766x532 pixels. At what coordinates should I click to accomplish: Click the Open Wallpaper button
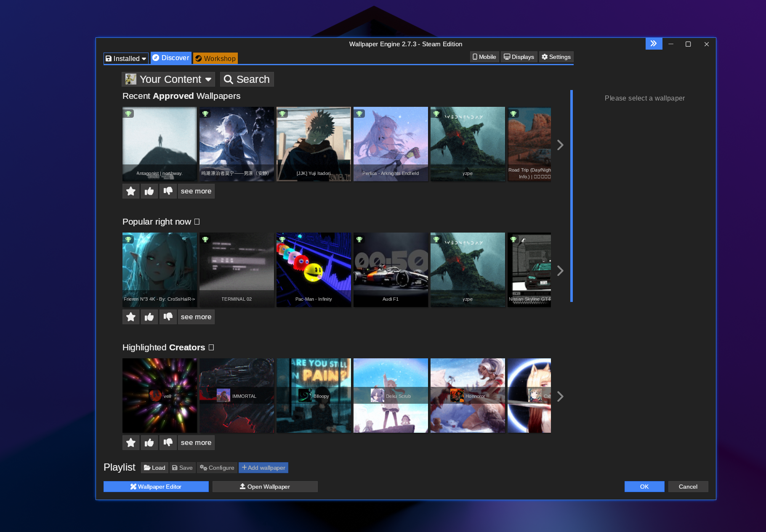265,487
